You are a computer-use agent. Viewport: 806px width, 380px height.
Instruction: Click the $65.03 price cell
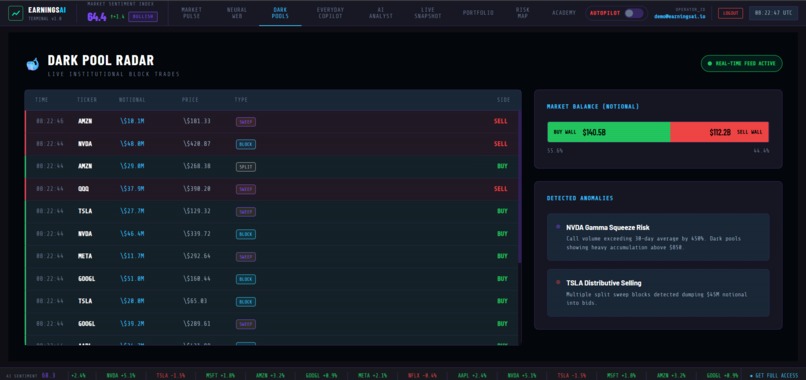195,301
